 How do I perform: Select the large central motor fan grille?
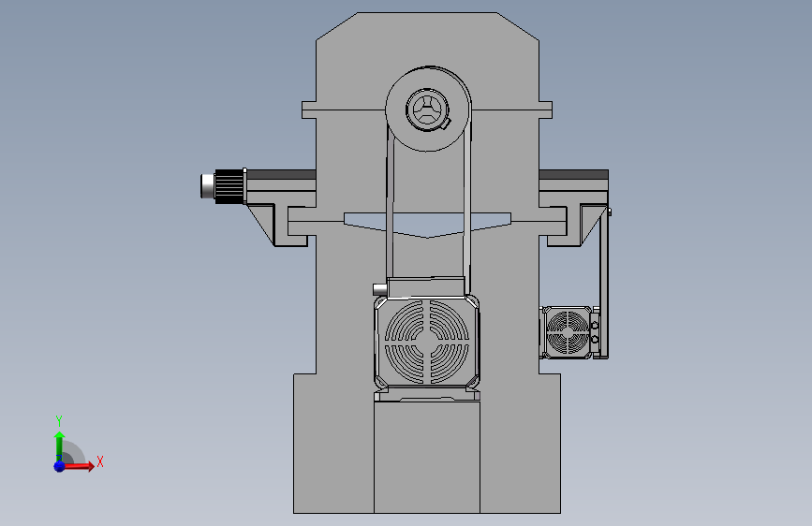click(427, 342)
